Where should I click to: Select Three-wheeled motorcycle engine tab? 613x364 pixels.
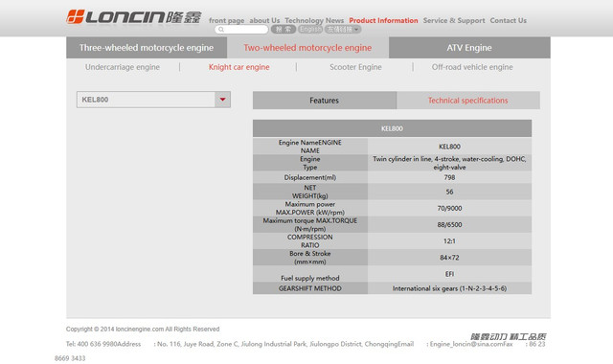[147, 48]
